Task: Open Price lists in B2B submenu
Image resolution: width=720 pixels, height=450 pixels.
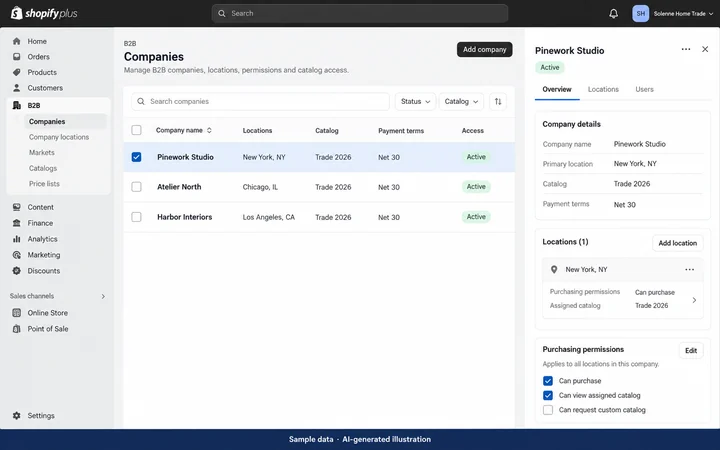Action: pos(44,184)
